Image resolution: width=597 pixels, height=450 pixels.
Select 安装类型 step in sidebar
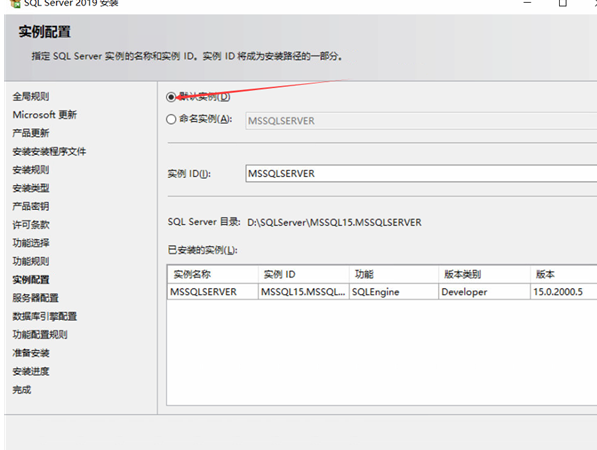pos(31,188)
